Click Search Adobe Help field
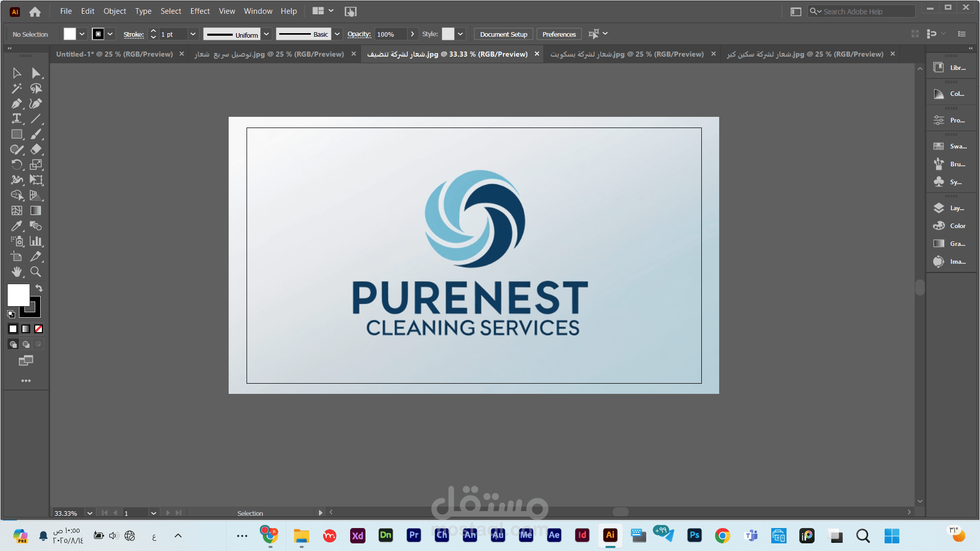This screenshot has height=551, width=980. tap(862, 11)
